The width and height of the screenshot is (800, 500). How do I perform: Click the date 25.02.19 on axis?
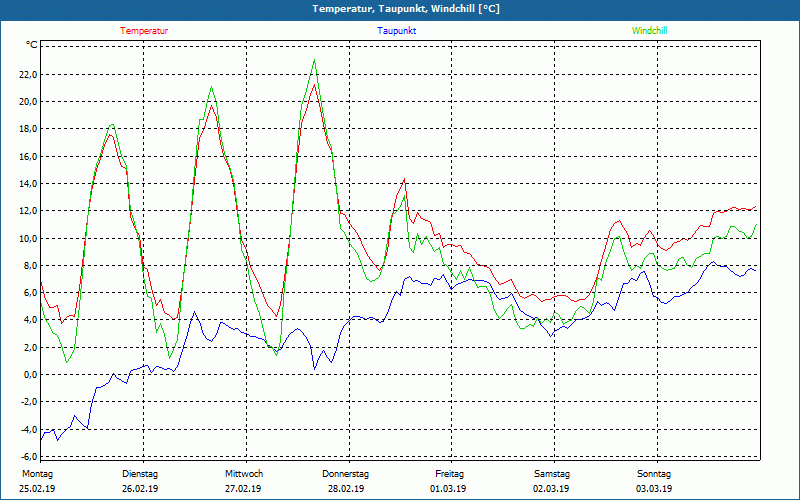pyautogui.click(x=37, y=489)
